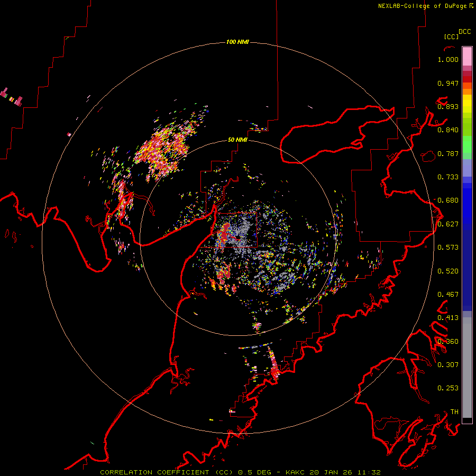
Task: Click the TH threshold label
Action: point(454,412)
